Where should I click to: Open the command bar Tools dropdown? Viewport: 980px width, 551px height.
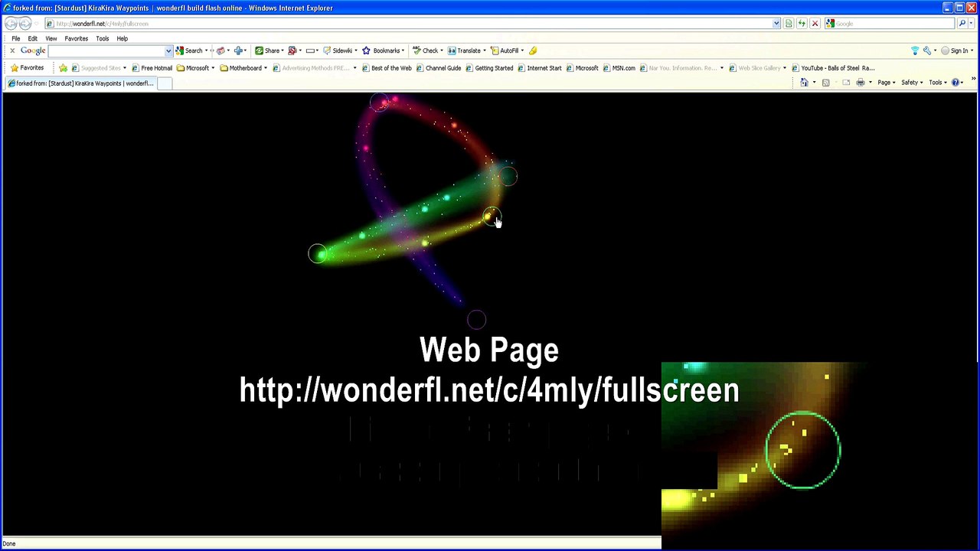pyautogui.click(x=937, y=83)
